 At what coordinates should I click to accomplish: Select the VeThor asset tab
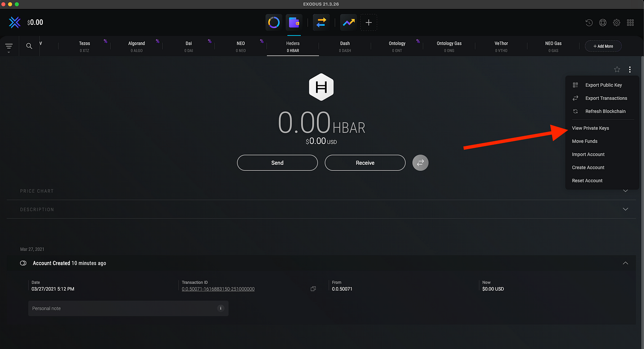(x=501, y=47)
